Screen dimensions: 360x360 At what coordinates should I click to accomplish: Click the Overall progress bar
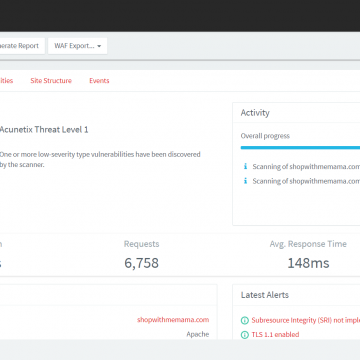point(300,147)
